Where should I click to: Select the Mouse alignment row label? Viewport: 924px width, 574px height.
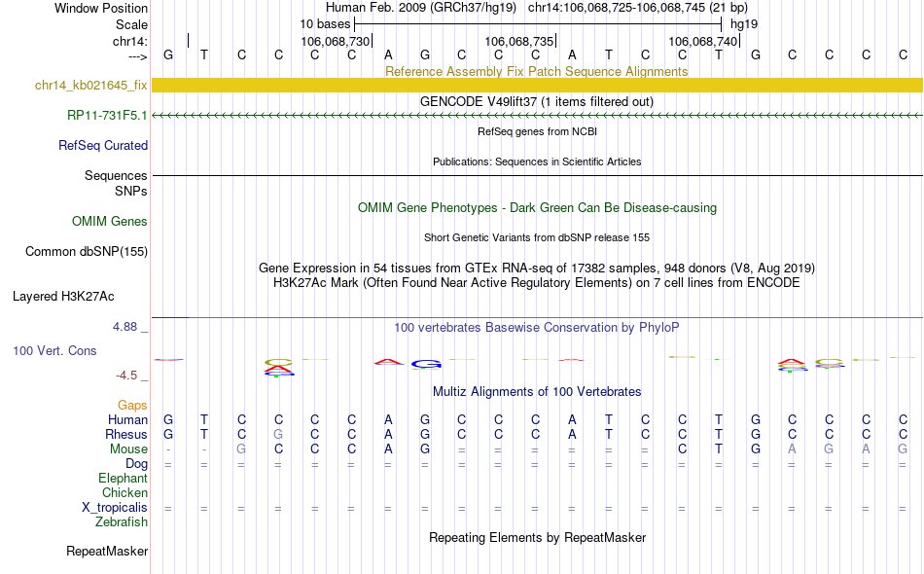pos(128,449)
